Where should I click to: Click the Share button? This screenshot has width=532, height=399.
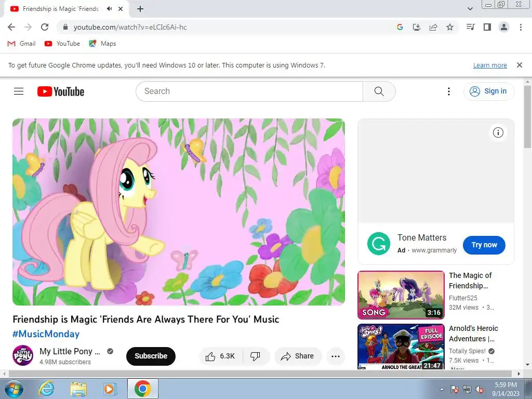pyautogui.click(x=298, y=356)
